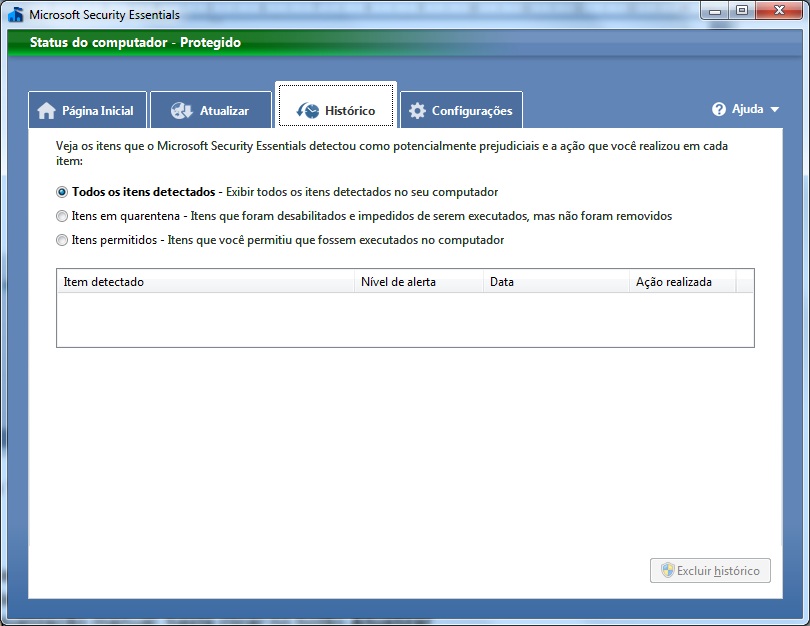This screenshot has height=626, width=810.
Task: Click the globe icon on Atualizar tab
Action: 181,111
